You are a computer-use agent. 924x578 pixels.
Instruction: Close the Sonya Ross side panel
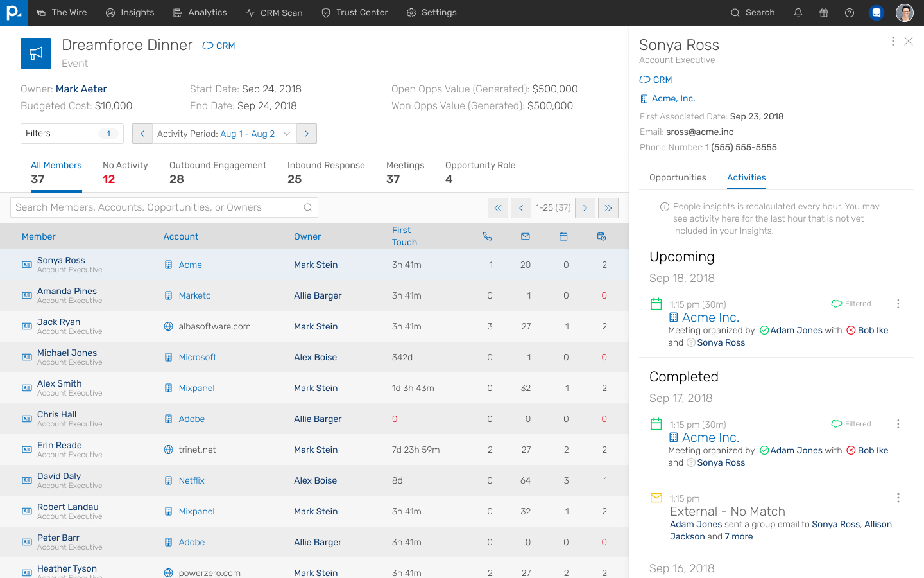909,41
